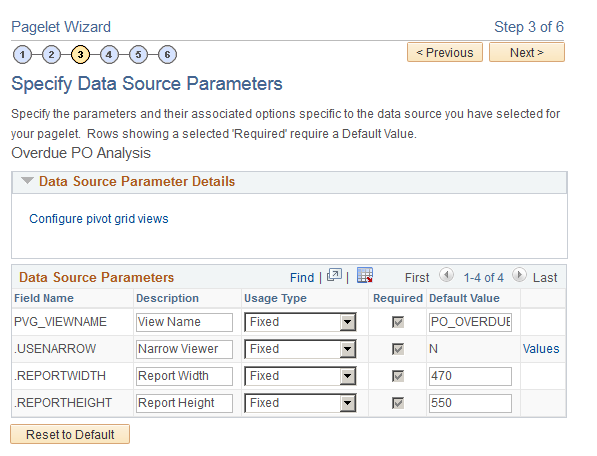Click the Required column header
The width and height of the screenshot is (597, 456).
click(398, 298)
